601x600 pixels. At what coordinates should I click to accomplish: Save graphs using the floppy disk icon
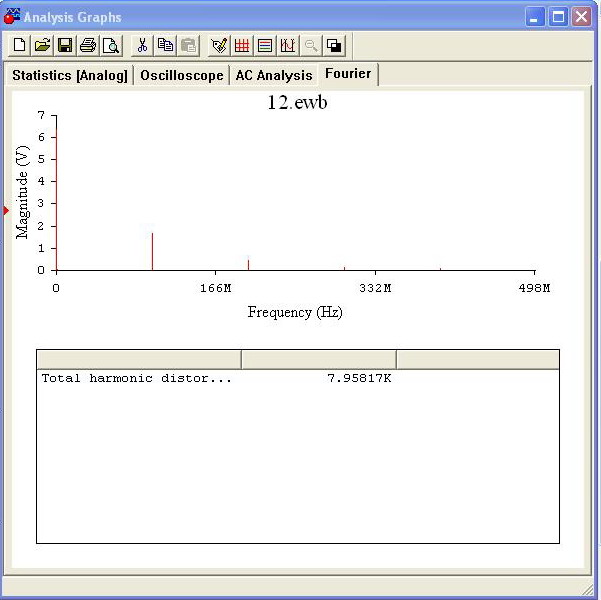65,46
